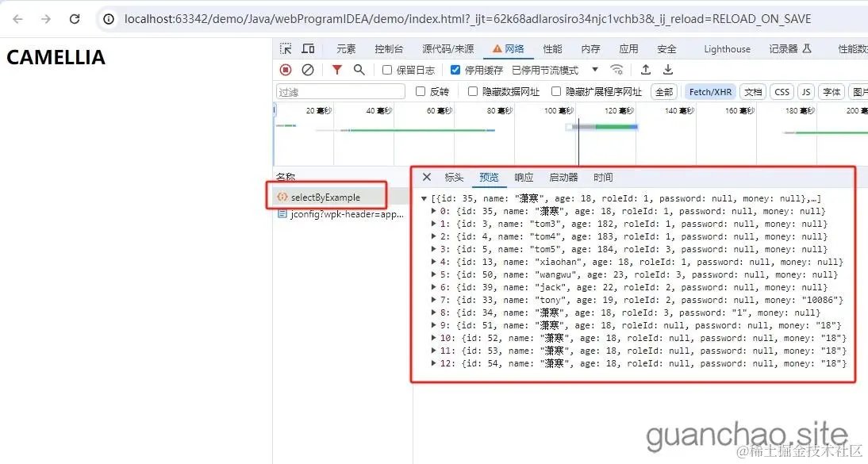Select the 网络 (Network) tab
Viewport: 868px width, 464px height.
[x=508, y=48]
